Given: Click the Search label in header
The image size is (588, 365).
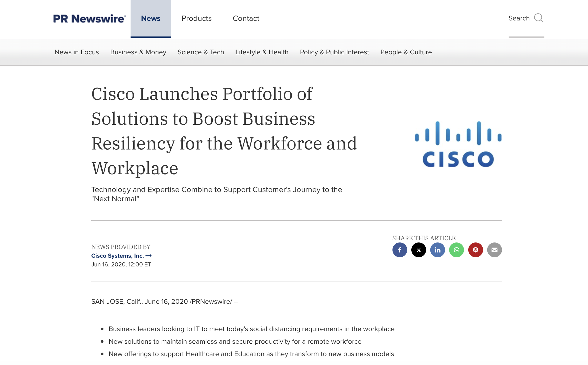Looking at the screenshot, I should [519, 18].
